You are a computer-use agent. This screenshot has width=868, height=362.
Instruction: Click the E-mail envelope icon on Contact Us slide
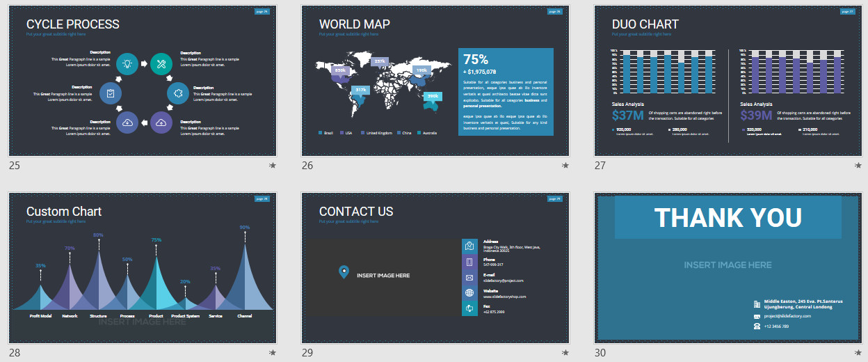coord(469,278)
